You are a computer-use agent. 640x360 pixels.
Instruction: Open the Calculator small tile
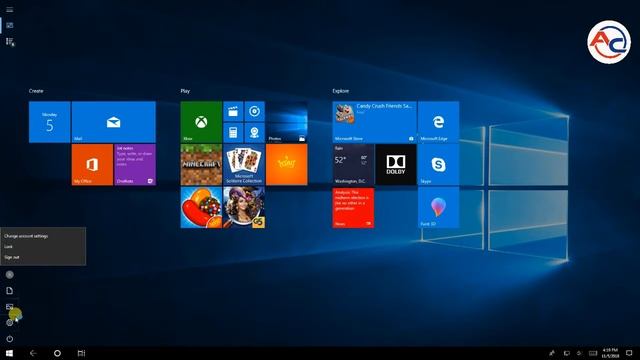pos(233,133)
